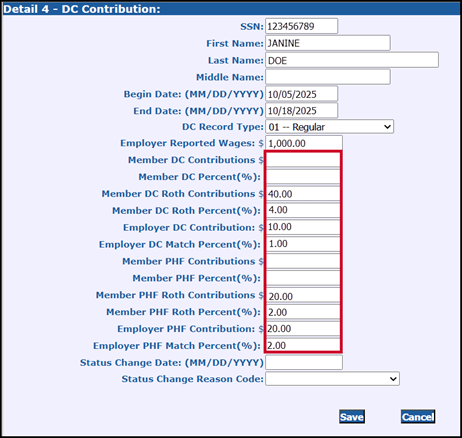This screenshot has width=462, height=438.
Task: Click the Employer Reported Wages field
Action: tap(304, 143)
